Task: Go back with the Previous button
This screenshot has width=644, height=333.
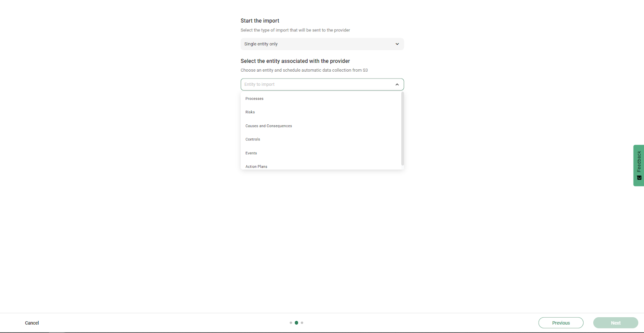Action: pyautogui.click(x=561, y=323)
